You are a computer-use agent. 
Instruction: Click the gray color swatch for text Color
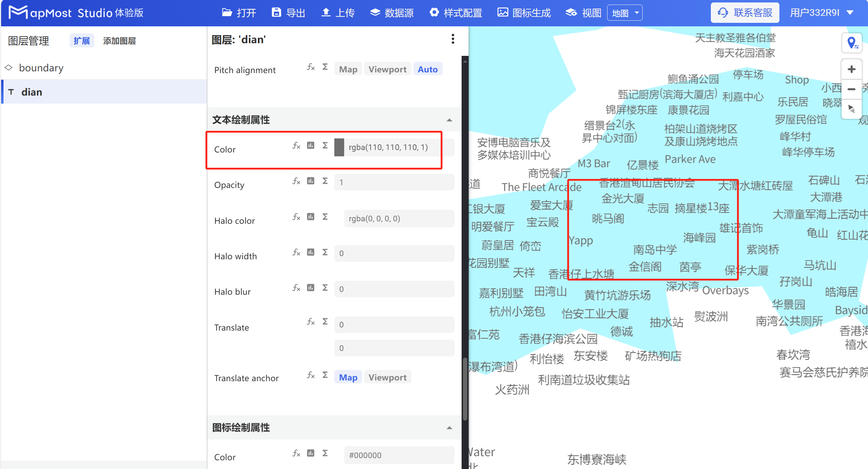[x=339, y=147]
